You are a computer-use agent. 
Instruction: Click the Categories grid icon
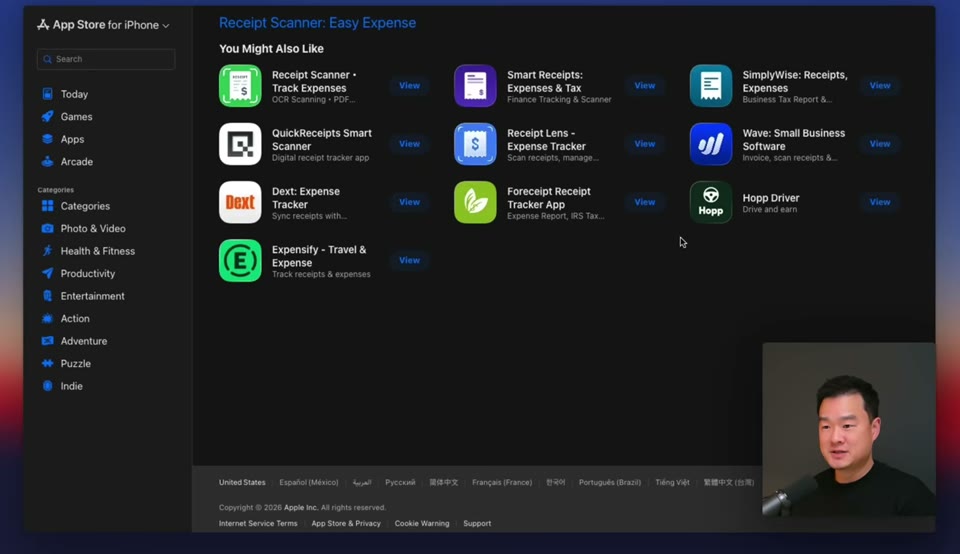pyautogui.click(x=47, y=206)
